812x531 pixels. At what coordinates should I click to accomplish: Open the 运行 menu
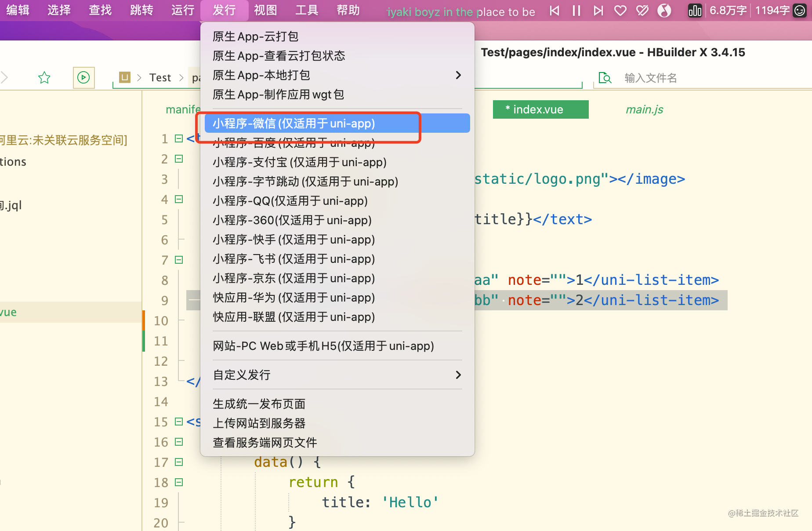[183, 10]
